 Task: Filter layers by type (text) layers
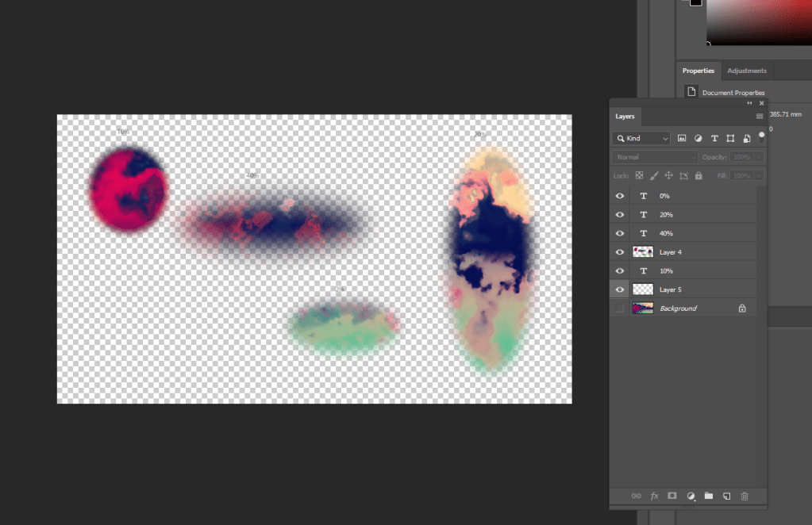coord(714,138)
